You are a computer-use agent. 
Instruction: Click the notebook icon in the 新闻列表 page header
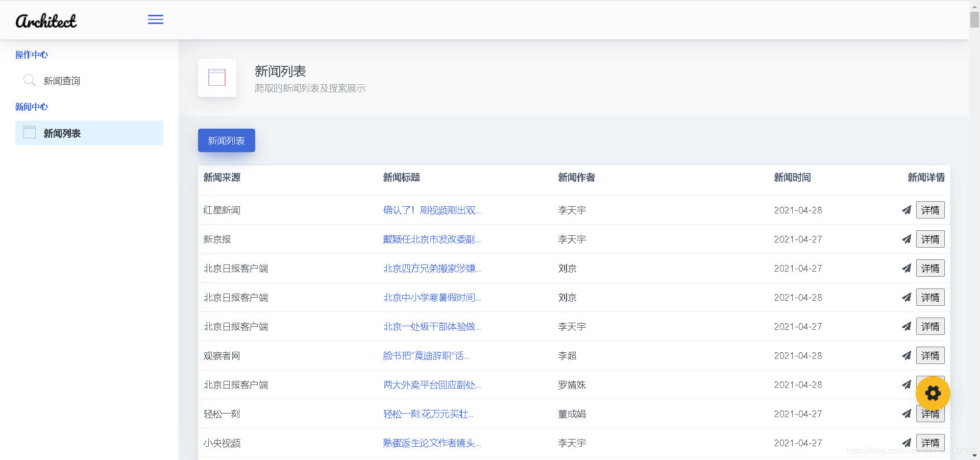[x=217, y=78]
